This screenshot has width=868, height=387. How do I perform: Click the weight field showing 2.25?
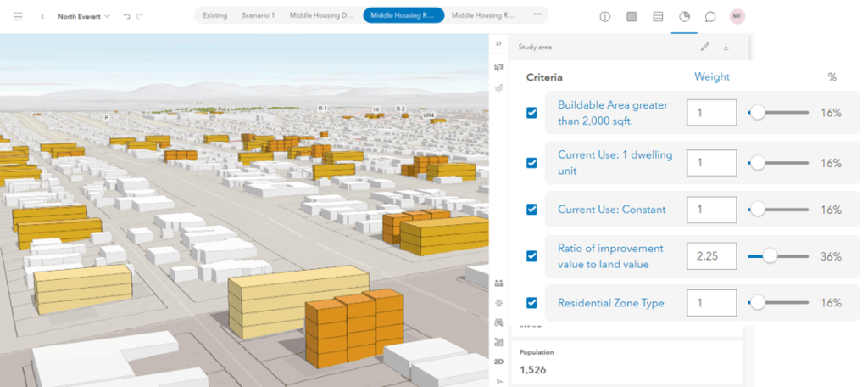(710, 256)
